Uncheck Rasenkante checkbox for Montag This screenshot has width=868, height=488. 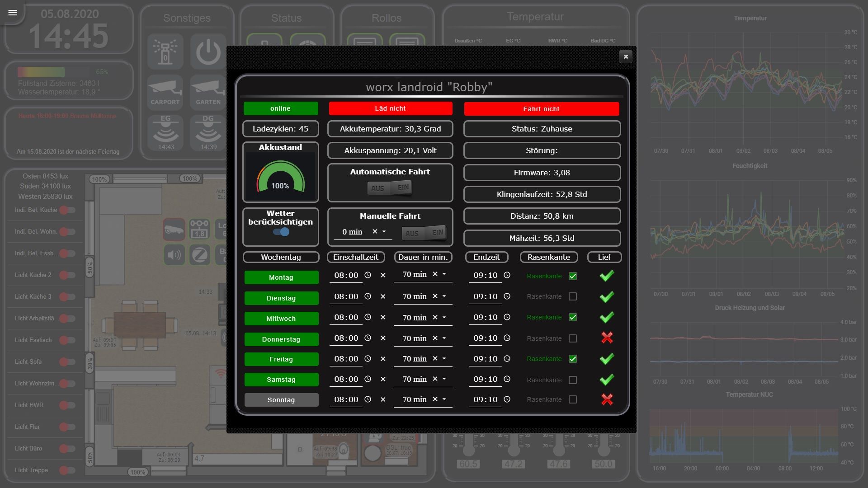(x=573, y=276)
